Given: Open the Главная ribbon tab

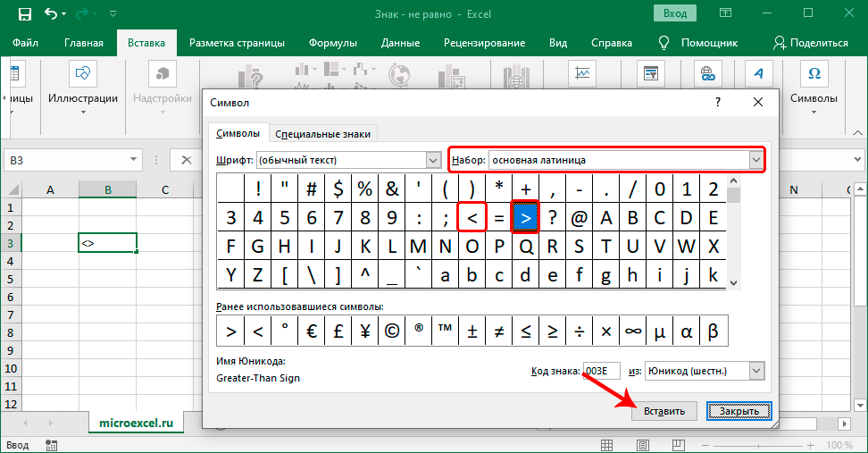Looking at the screenshot, I should click(x=84, y=43).
